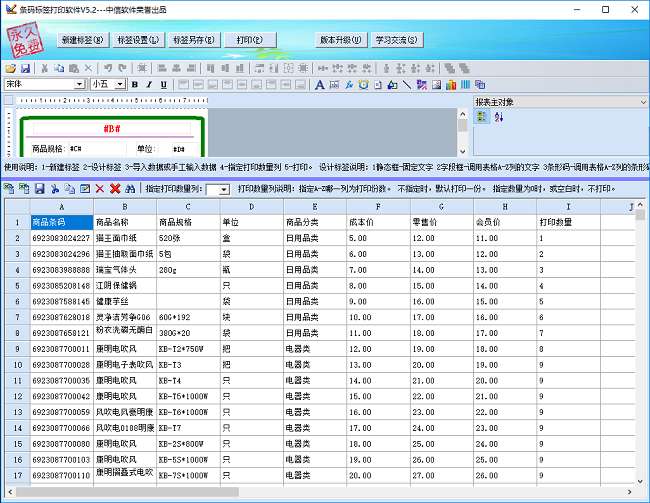The width and height of the screenshot is (650, 503).
Task: Click the scissors icon in data toolbar
Action: click(55, 189)
